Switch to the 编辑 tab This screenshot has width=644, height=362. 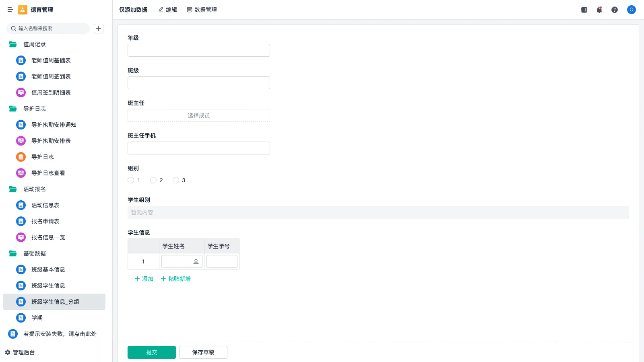pyautogui.click(x=167, y=10)
